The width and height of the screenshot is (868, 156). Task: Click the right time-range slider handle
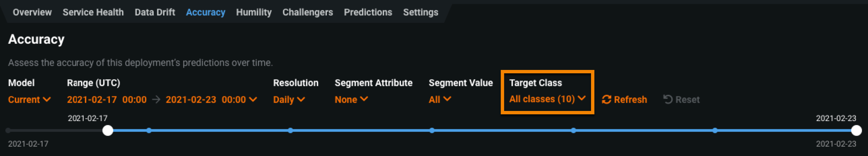pos(856,130)
